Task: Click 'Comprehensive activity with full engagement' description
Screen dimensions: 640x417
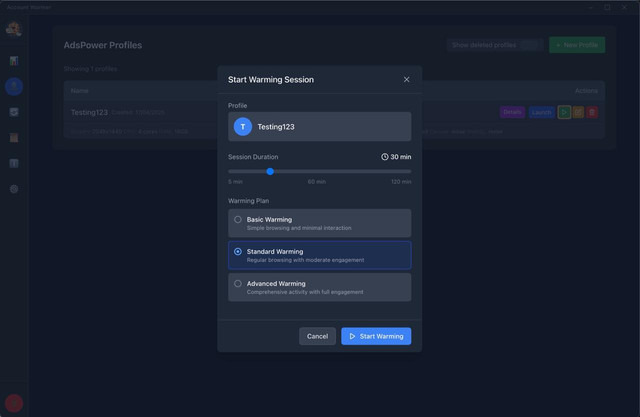Action: click(305, 292)
